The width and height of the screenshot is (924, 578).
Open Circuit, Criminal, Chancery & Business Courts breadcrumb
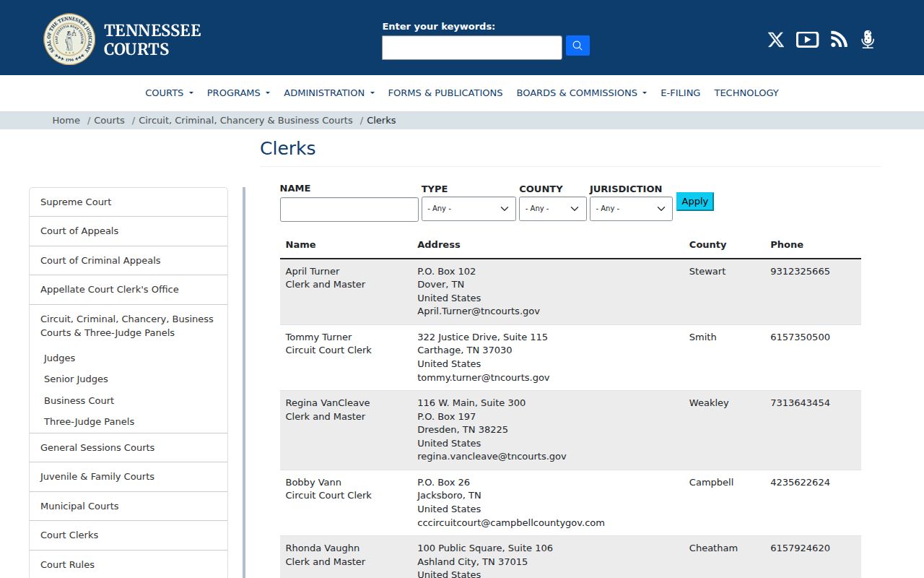click(245, 120)
